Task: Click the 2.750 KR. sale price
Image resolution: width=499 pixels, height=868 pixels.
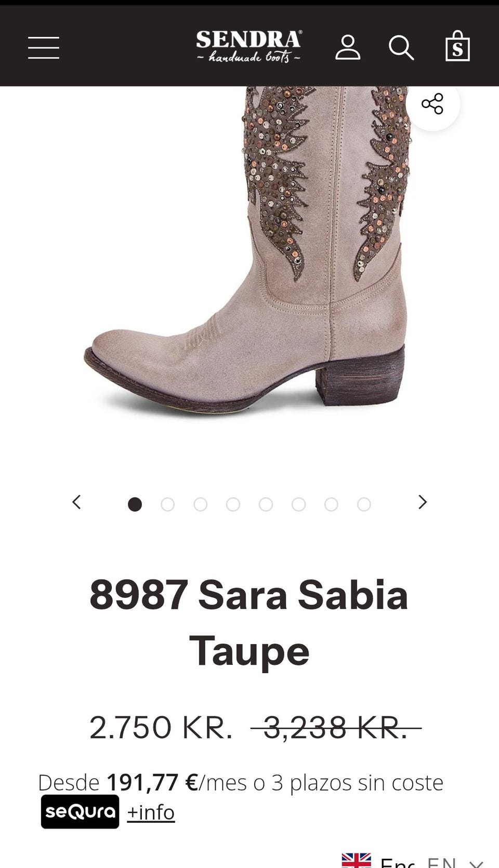Action: [x=161, y=727]
